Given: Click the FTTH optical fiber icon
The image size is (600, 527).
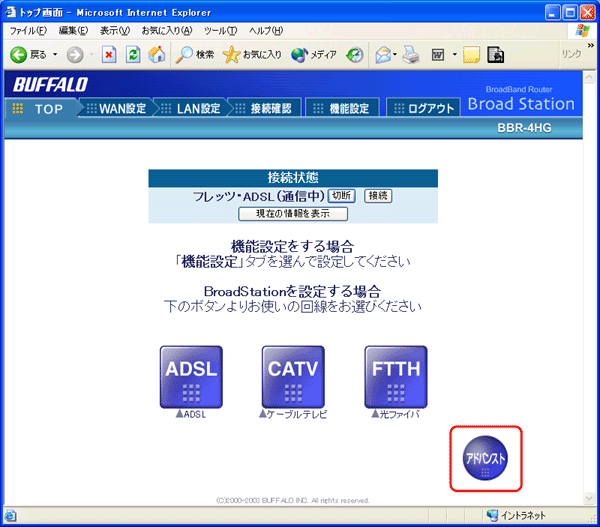Looking at the screenshot, I should (x=396, y=377).
